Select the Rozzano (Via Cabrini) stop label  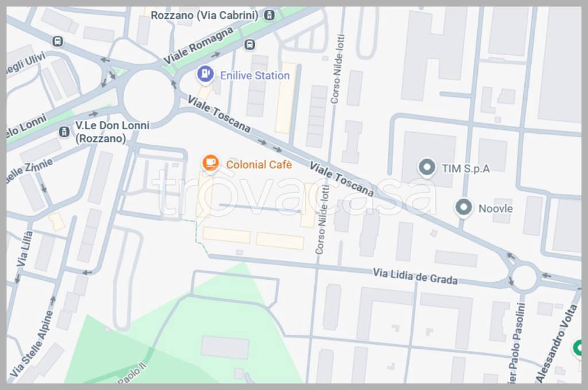tap(204, 16)
